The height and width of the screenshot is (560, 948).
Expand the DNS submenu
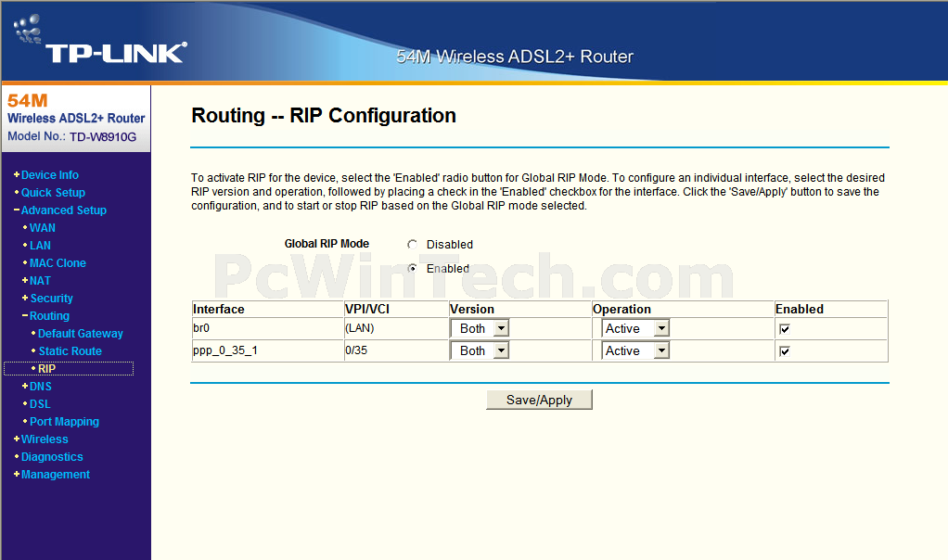pyautogui.click(x=41, y=386)
